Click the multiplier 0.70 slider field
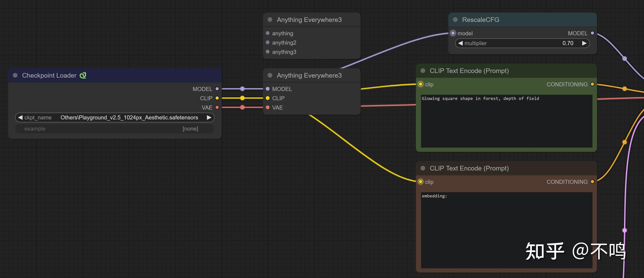 point(522,43)
